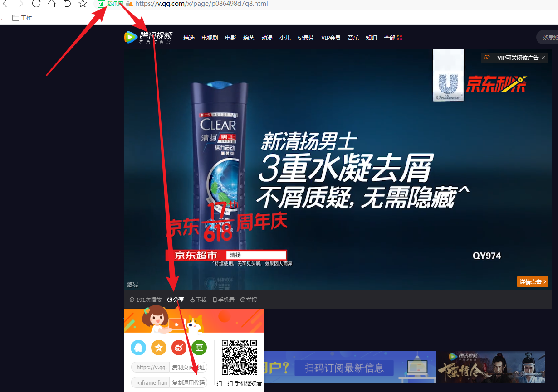Reload the page with the refresh icon
The image size is (558, 392).
tap(36, 4)
